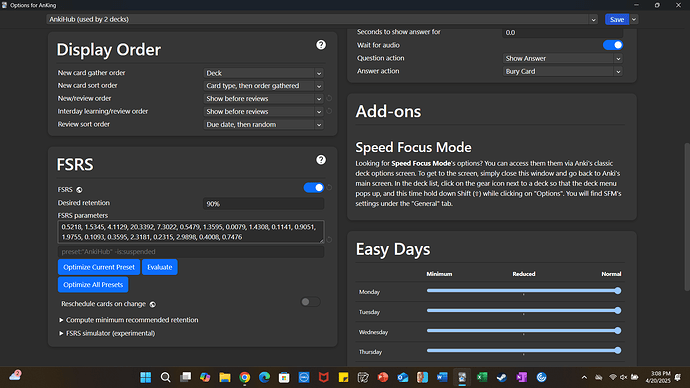Screen dimensions: 690x388
Task: Click the Tuesday easy days slider handle
Action: (618, 311)
